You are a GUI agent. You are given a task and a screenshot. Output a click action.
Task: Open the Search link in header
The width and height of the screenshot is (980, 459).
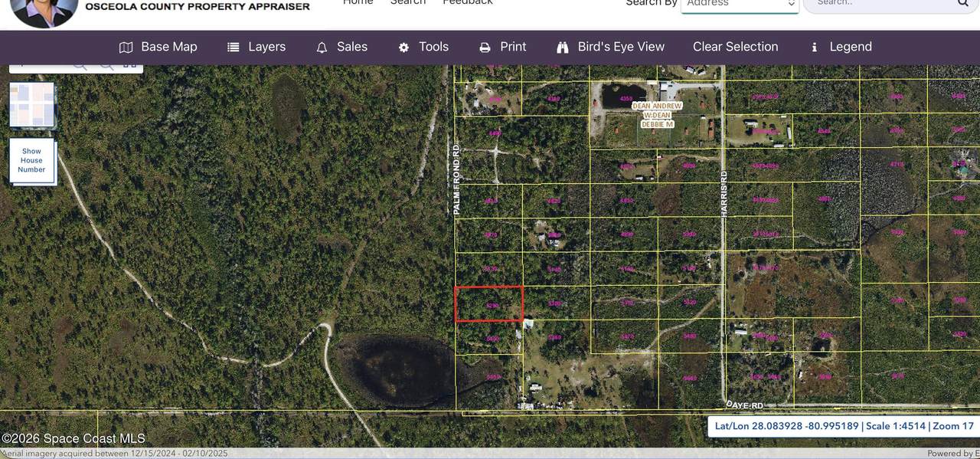pyautogui.click(x=407, y=3)
